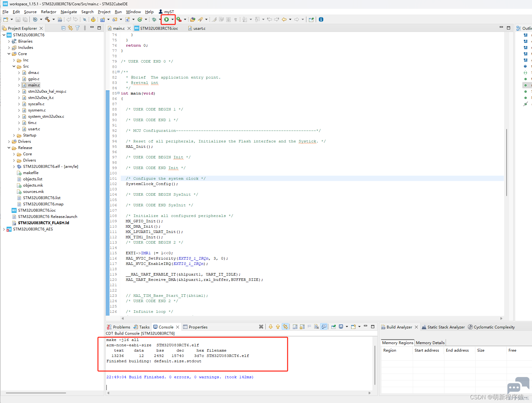Open the Refactor menu

click(x=49, y=12)
